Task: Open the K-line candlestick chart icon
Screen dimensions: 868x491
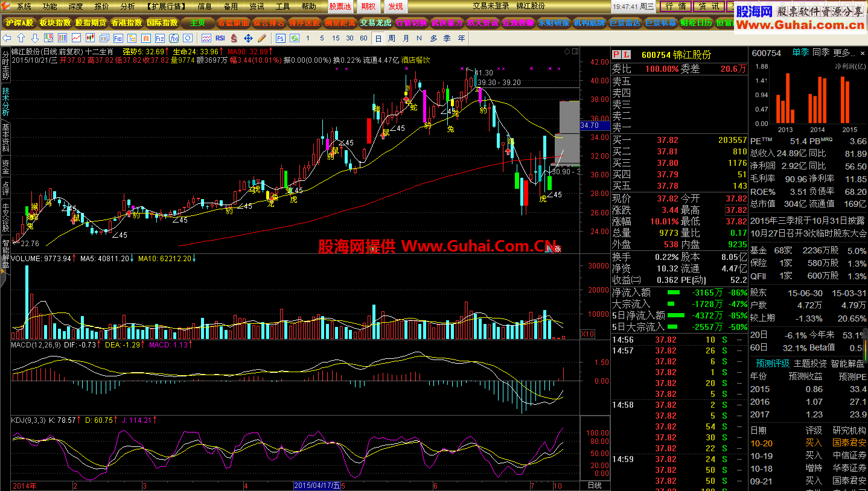Action: (90, 38)
